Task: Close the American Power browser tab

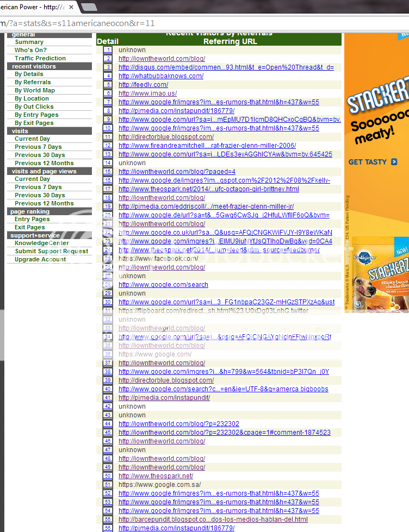Action: pyautogui.click(x=71, y=7)
